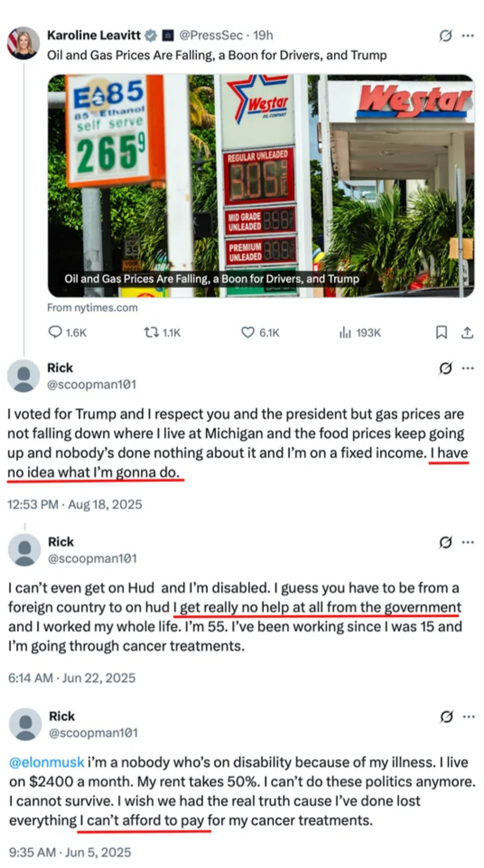Open three-dot menu on Rick's Aug 18 reply
484x868 pixels.
pos(467,368)
